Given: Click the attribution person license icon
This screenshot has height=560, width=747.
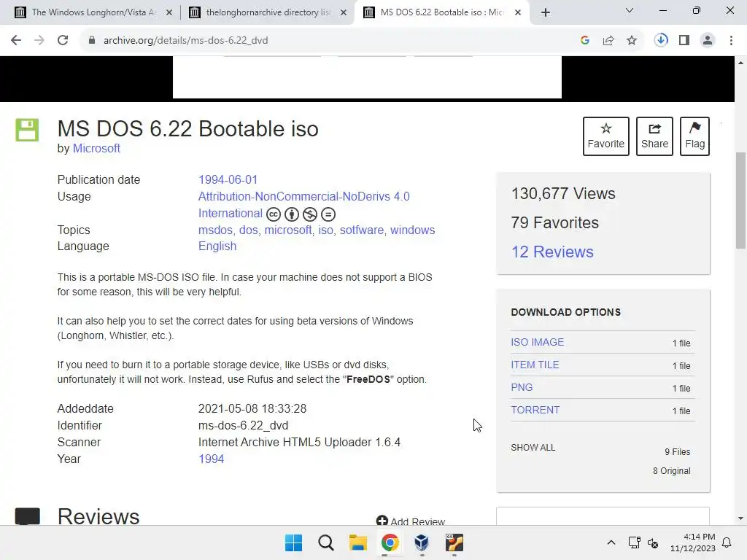Looking at the screenshot, I should pos(292,214).
